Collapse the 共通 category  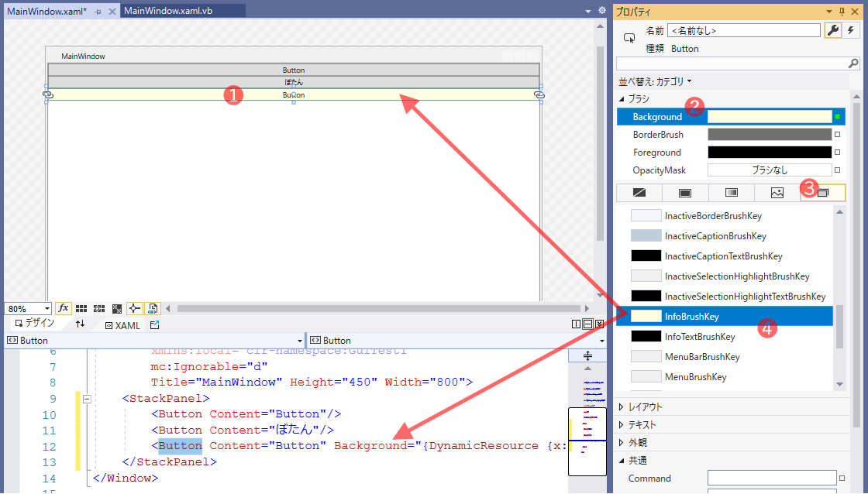pyautogui.click(x=622, y=460)
